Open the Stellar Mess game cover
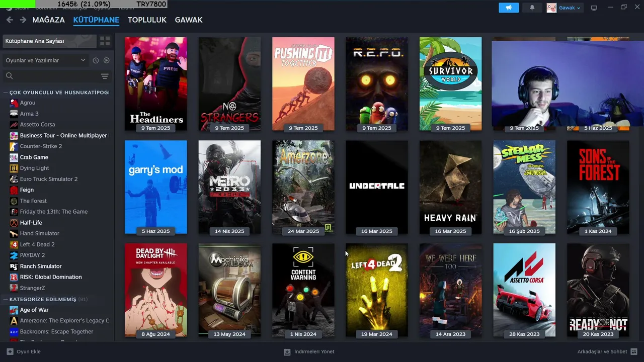 (x=524, y=187)
